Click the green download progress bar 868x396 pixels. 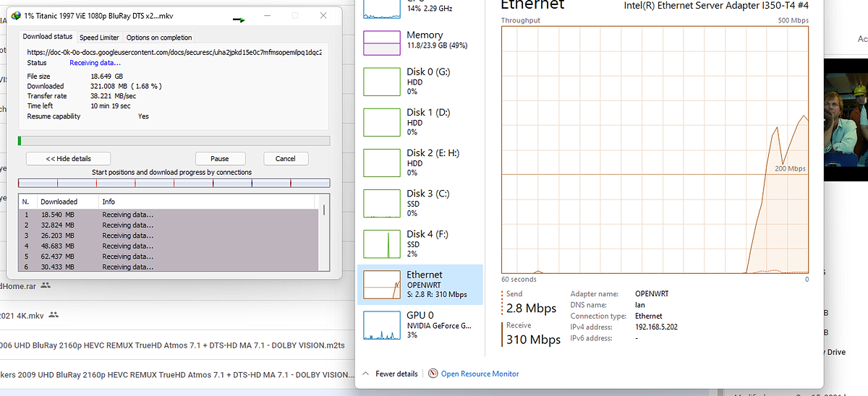tap(174, 140)
